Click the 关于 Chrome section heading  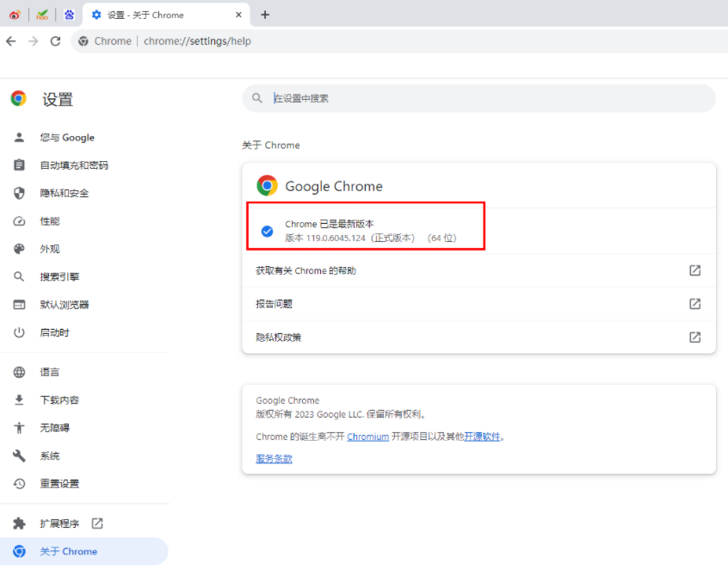click(271, 146)
